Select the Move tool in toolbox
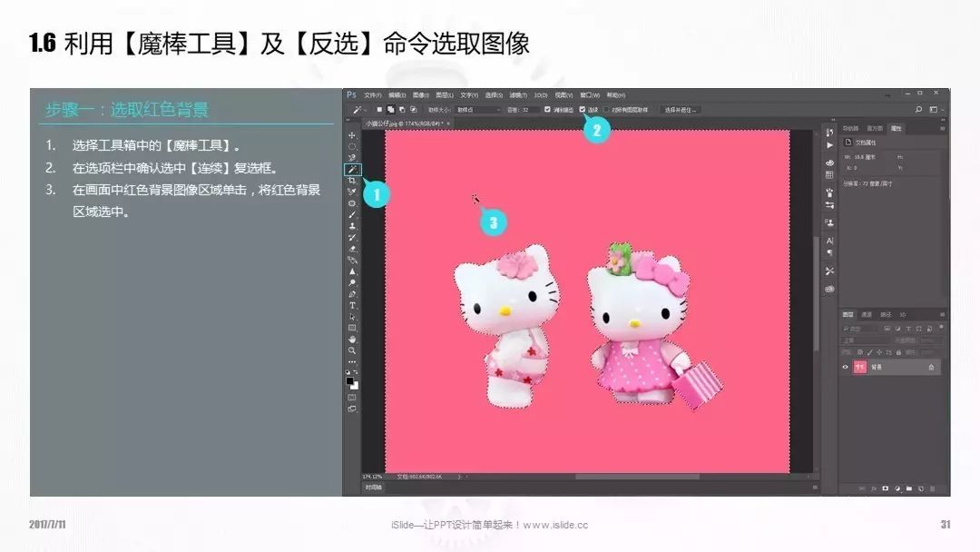The width and height of the screenshot is (980, 552). [x=352, y=135]
